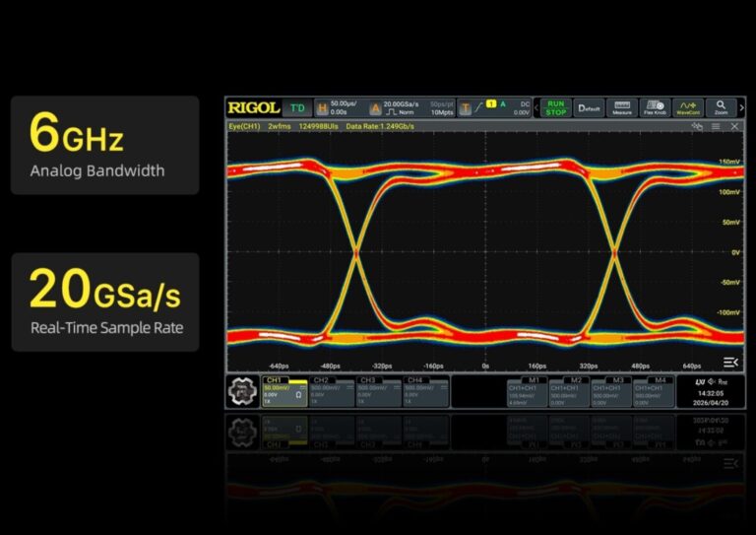Click the 1249988UIs counter text
Screen dimensions: 756x535
click(x=318, y=126)
